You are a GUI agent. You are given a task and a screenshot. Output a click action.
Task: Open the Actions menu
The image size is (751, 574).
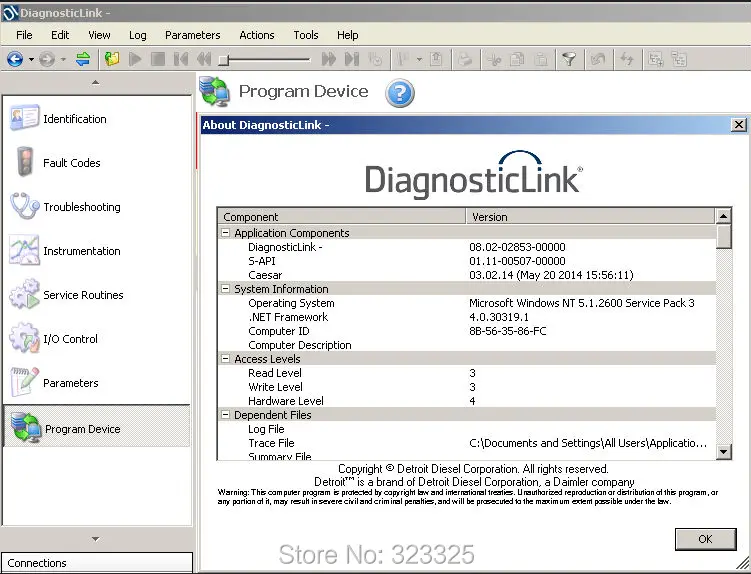[x=257, y=35]
